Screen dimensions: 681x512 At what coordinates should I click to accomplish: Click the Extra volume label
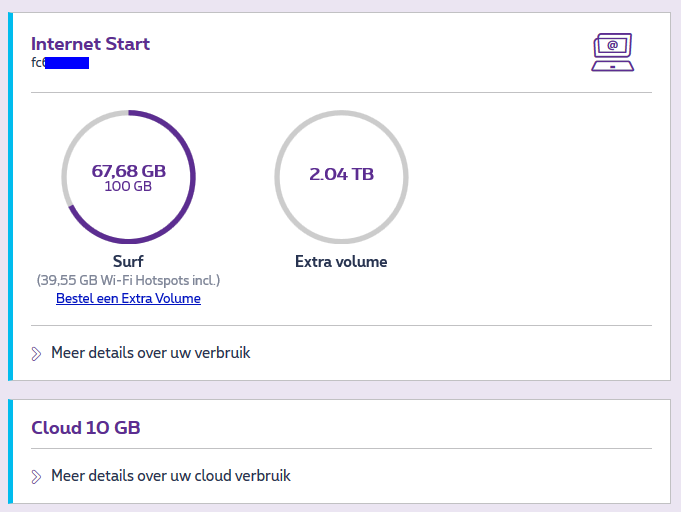[341, 262]
